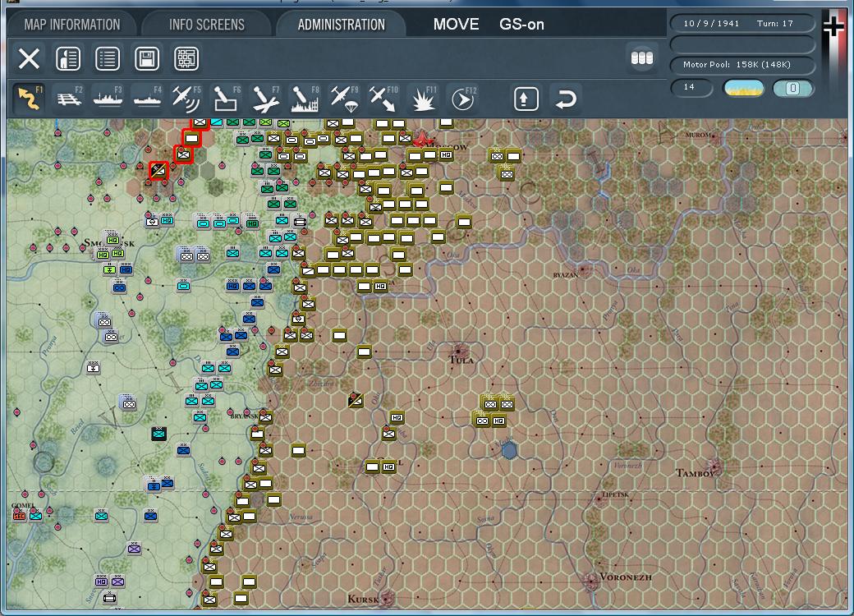854x616 pixels.
Task: Click the up-arrow box button
Action: point(526,99)
